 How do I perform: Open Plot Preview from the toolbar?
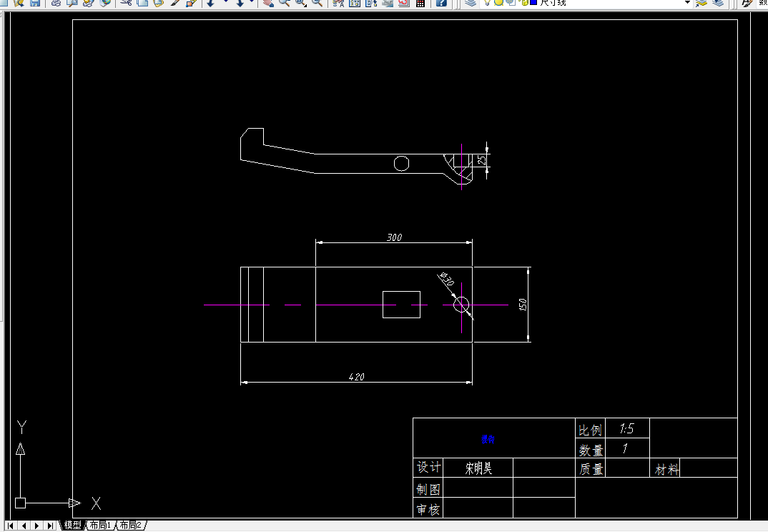(x=72, y=2)
